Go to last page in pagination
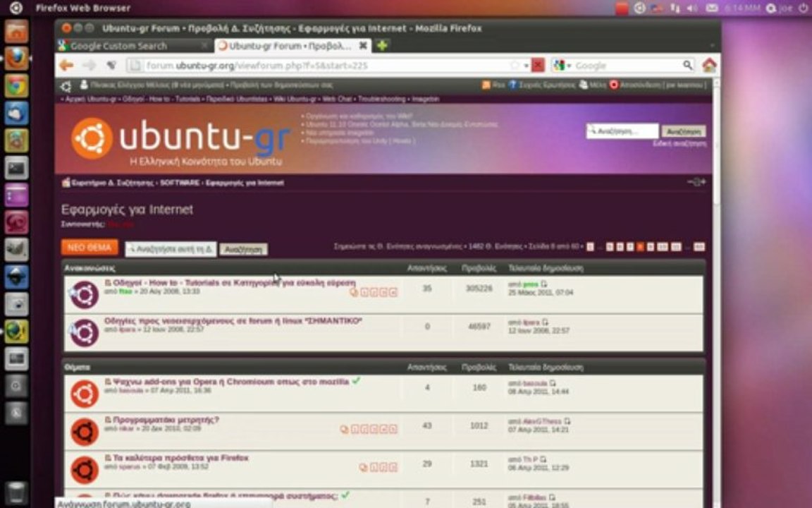812x508 pixels. [x=699, y=247]
